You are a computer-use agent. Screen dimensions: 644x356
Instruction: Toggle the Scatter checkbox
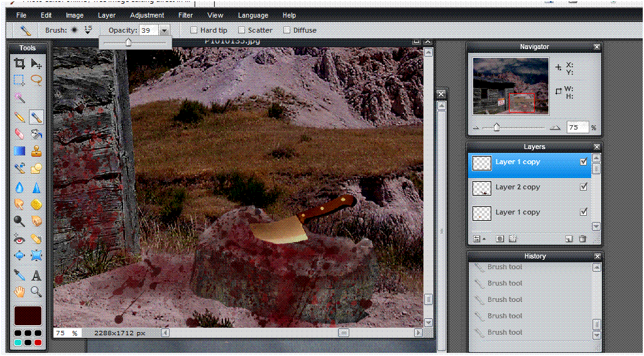point(242,30)
